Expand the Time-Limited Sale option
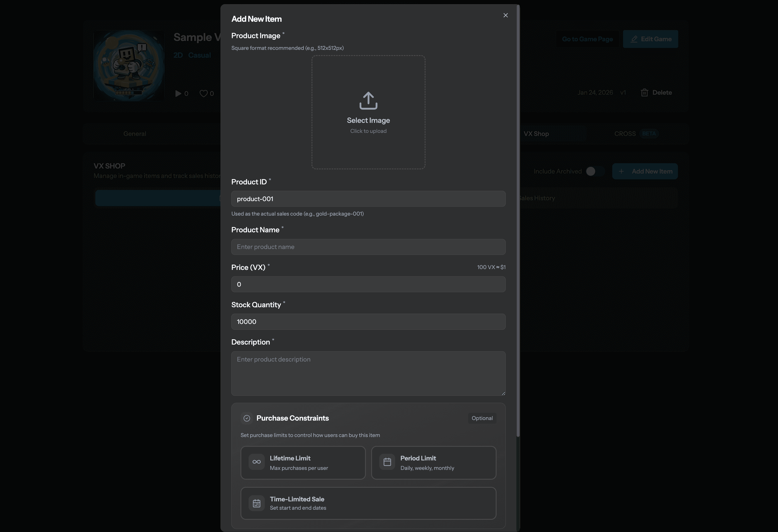This screenshot has height=532, width=778. point(368,503)
